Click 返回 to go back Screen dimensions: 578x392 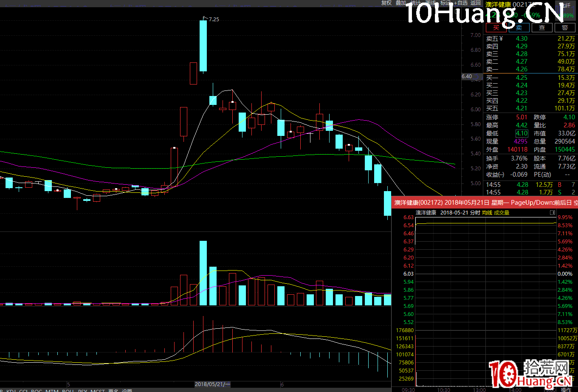coord(476,3)
